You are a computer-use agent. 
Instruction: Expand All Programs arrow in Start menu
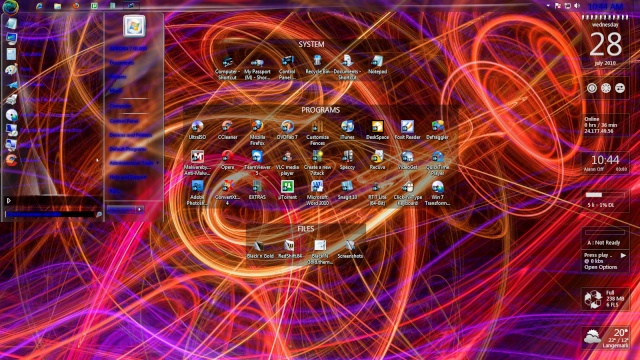[x=9, y=200]
